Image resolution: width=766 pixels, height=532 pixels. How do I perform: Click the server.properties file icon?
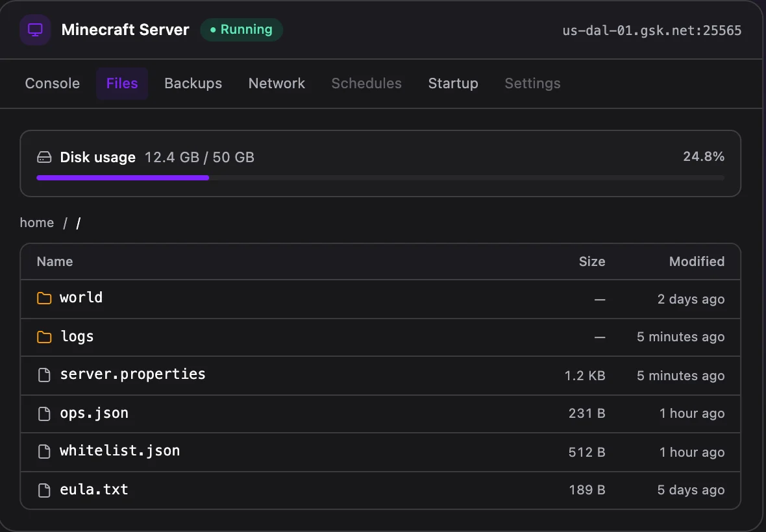pos(44,375)
